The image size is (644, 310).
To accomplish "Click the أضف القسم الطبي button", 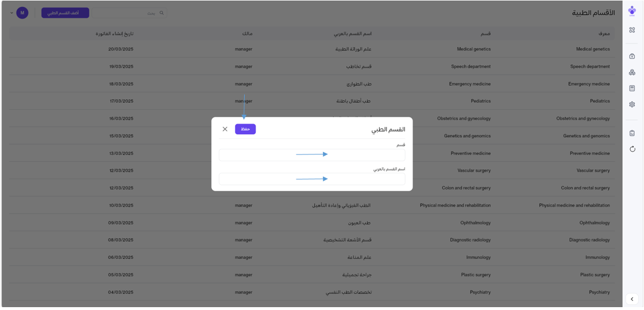I will tap(65, 13).
